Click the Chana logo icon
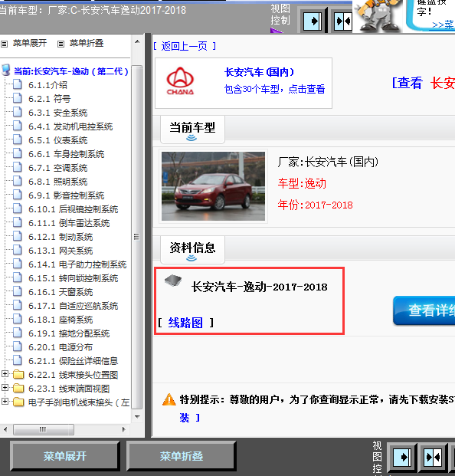Screen dimensions: 455x476 coord(180,80)
